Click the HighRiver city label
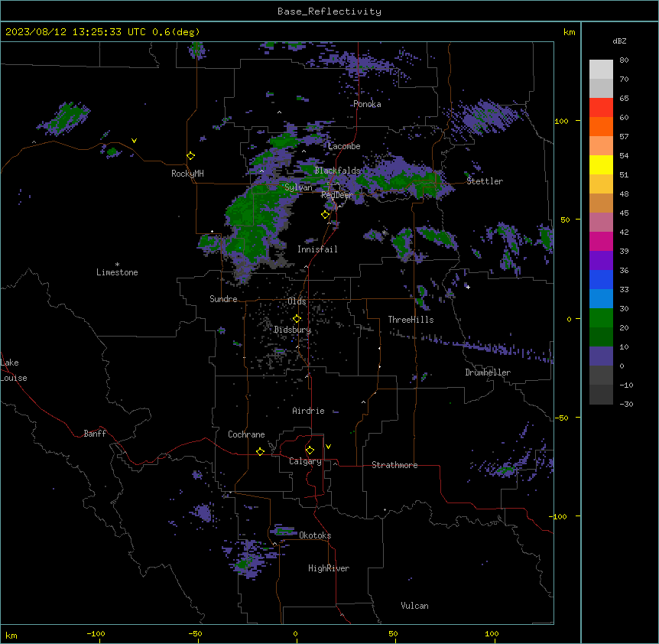 [x=329, y=568]
